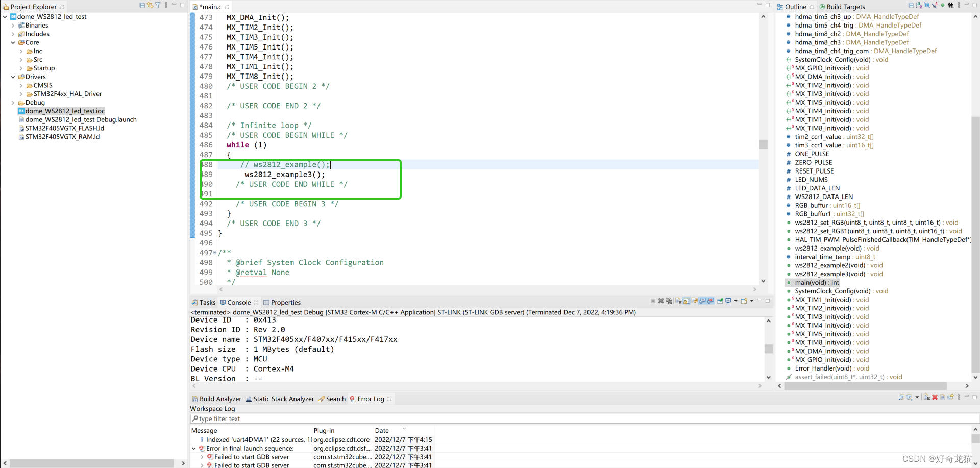Click Collapse All icon in Outline toolbar
This screenshot has width=980, height=468.
[912, 6]
